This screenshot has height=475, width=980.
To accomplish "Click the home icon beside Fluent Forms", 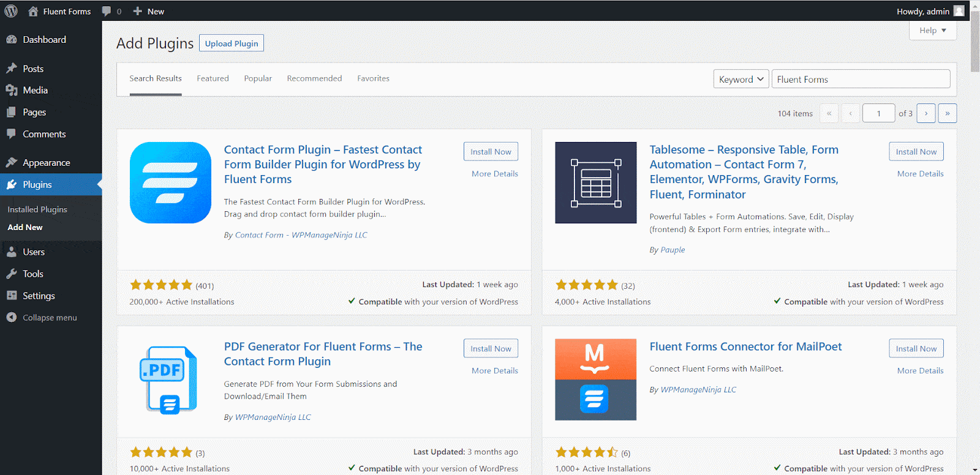I will 33,11.
